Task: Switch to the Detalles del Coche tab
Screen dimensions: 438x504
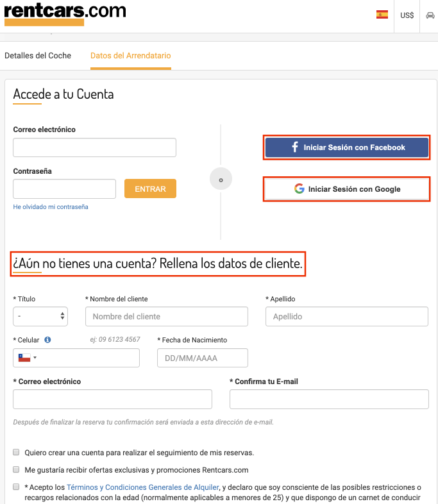Action: click(38, 56)
